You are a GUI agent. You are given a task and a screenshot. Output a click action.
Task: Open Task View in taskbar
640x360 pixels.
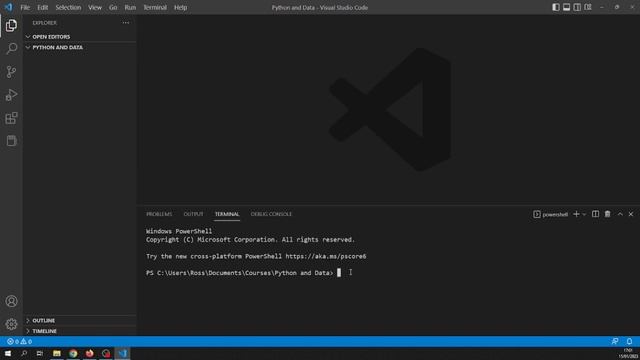tap(40, 353)
